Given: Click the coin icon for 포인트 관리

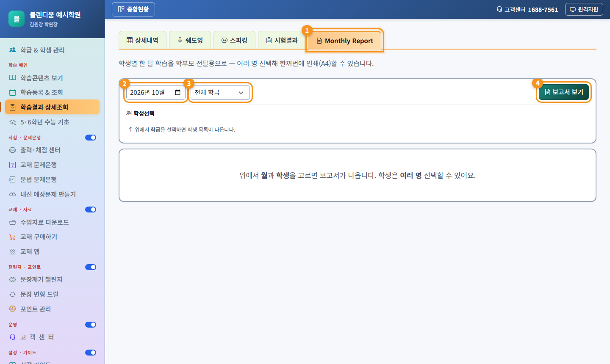Looking at the screenshot, I should coord(13,309).
